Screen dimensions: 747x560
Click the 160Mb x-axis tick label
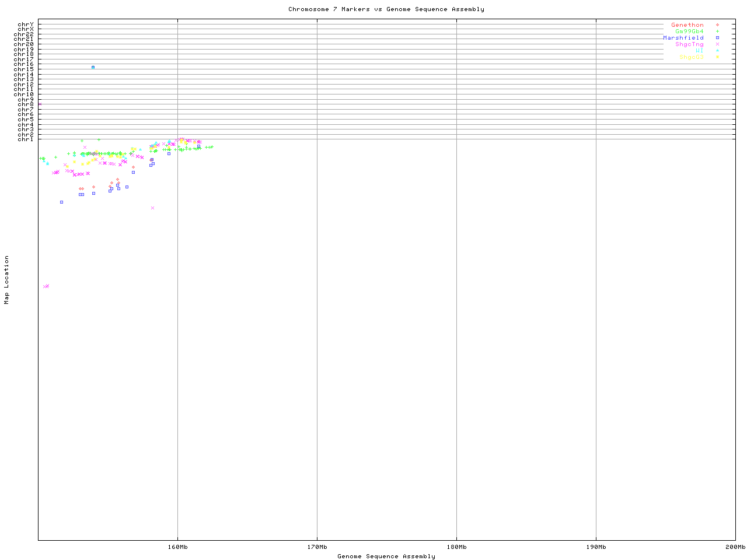[177, 547]
